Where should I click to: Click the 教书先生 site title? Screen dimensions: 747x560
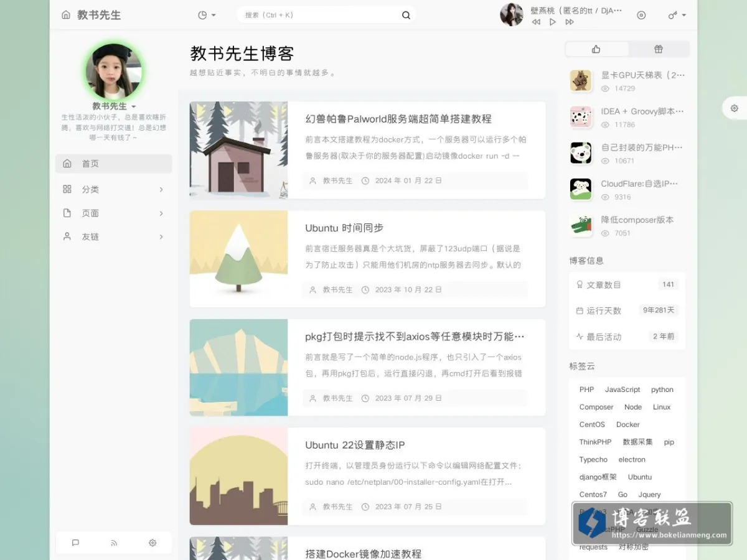[x=99, y=15]
